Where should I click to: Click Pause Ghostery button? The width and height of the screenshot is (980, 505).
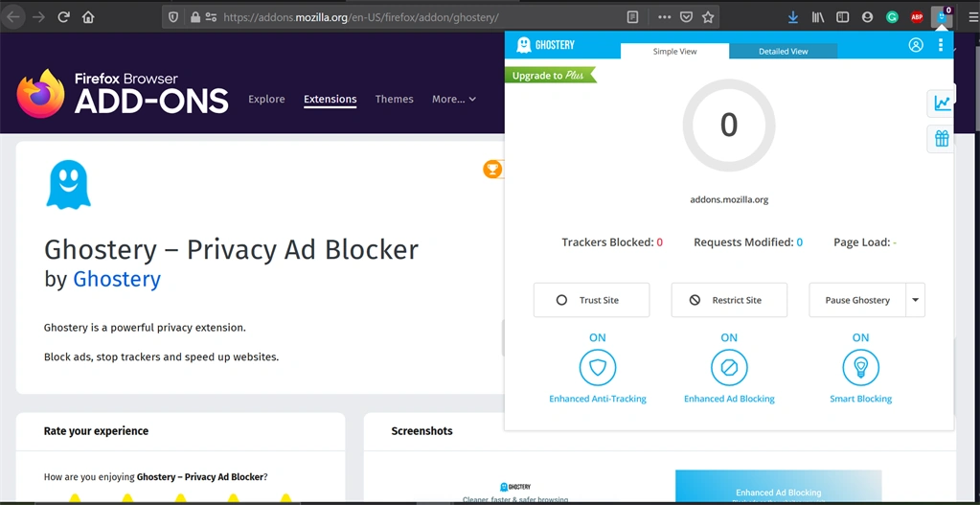coord(857,300)
